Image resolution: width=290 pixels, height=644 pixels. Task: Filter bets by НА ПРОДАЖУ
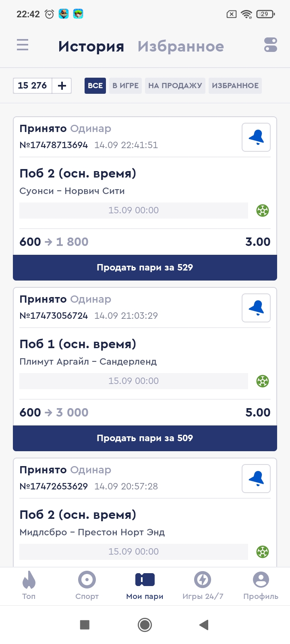click(x=175, y=86)
